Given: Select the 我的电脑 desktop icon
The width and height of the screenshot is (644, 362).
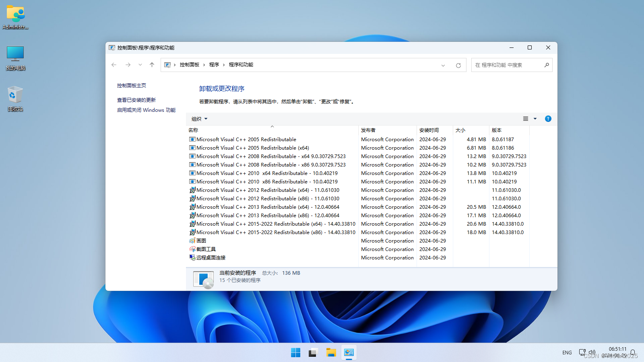Looking at the screenshot, I should point(15,58).
